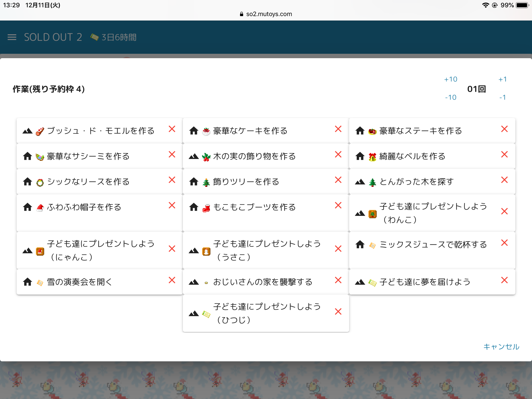Click the Santa hat icon for ふわふわ帽子を作る
The image size is (532, 399).
tap(40, 208)
